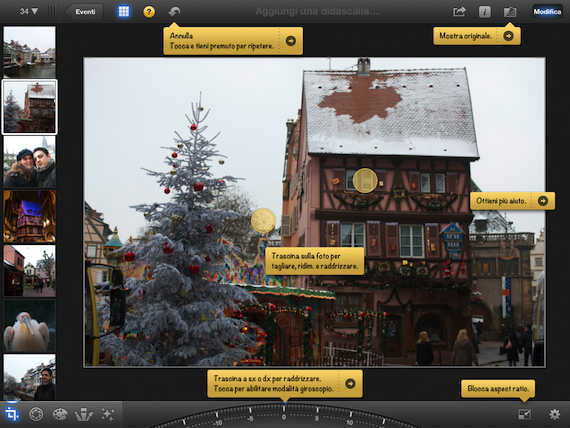Click the Mostra originale label

pos(465,36)
